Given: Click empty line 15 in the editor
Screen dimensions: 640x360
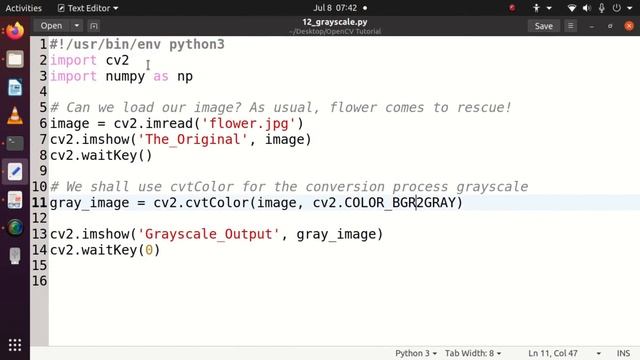Looking at the screenshot, I should click(344, 266).
